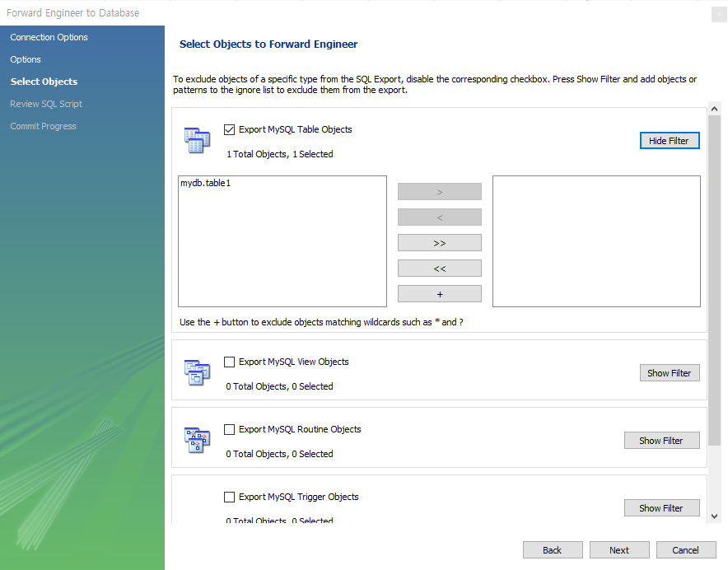Click the vertical scrollbar thumb
Screen dimensions: 728x570
715,281
